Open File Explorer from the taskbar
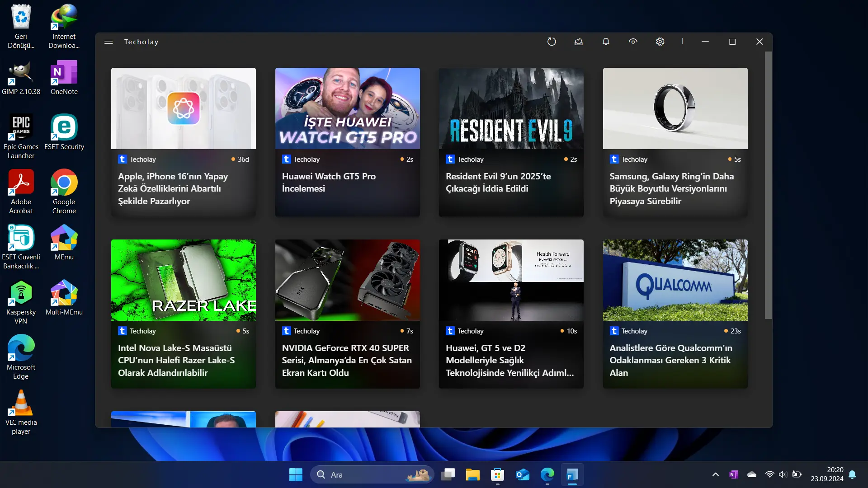This screenshot has width=868, height=488. [472, 475]
